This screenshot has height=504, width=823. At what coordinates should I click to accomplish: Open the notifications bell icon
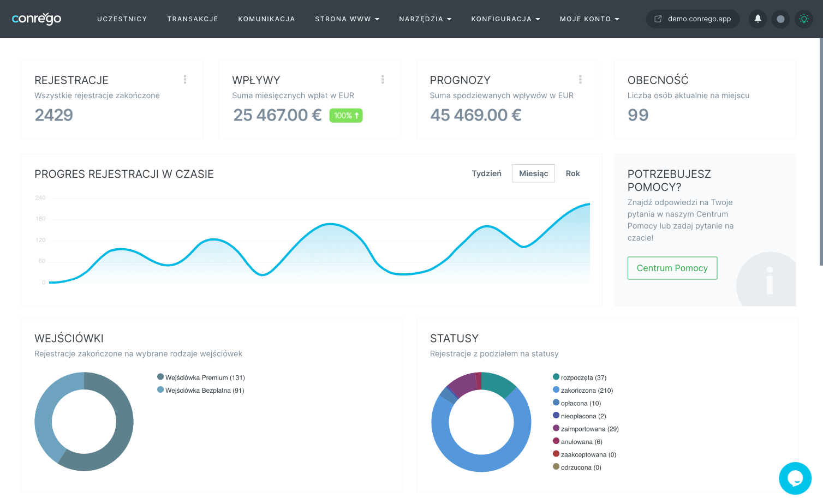click(758, 19)
